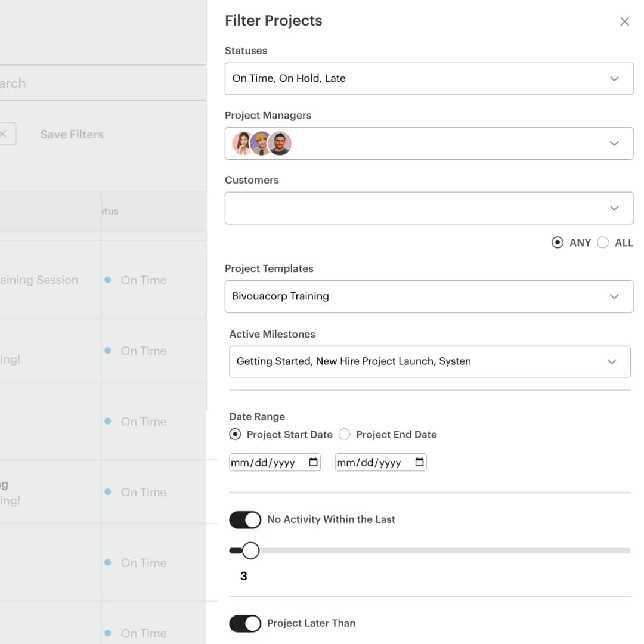
Task: Click the rightmost project manager avatar
Action: tap(279, 143)
